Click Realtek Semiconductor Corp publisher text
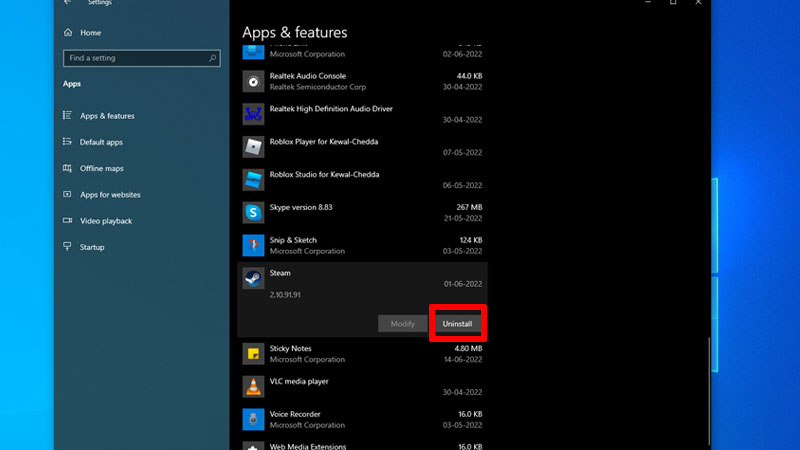Image resolution: width=800 pixels, height=450 pixels. tap(318, 87)
